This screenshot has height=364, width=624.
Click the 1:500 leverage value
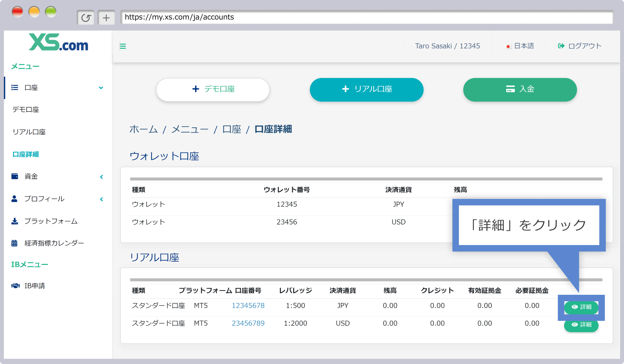(x=295, y=305)
